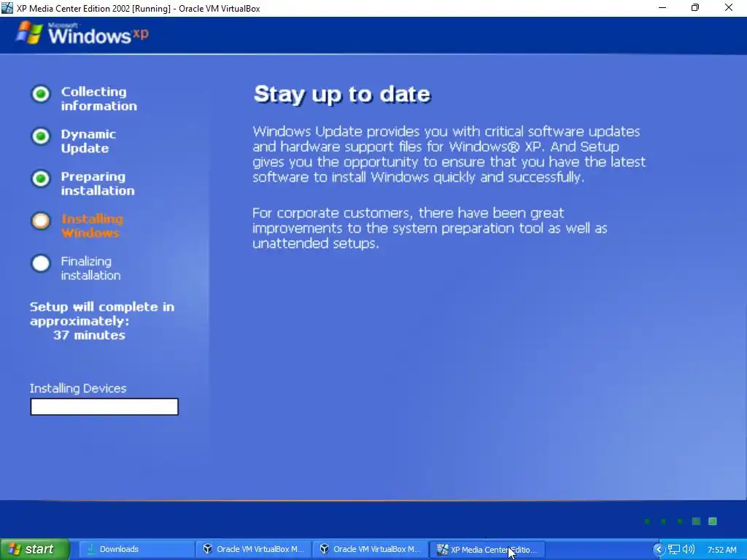Open the first Oracle VM VirtualBox Manager taskbar item

[253, 549]
